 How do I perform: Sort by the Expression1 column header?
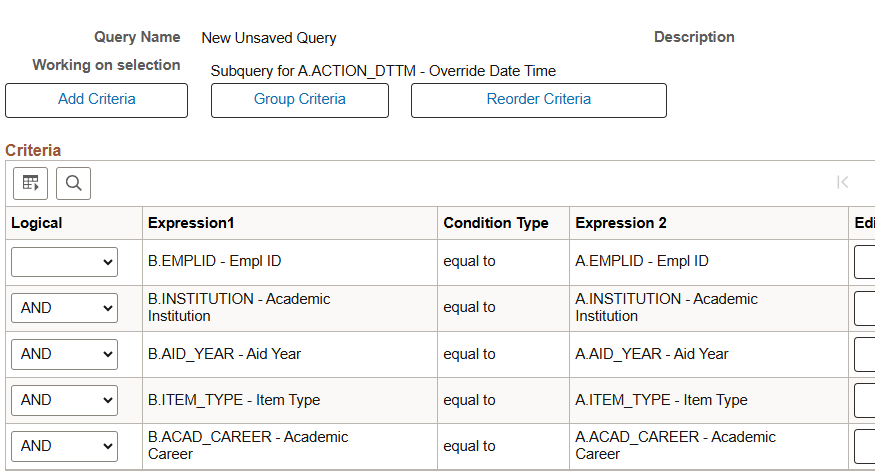(x=191, y=223)
